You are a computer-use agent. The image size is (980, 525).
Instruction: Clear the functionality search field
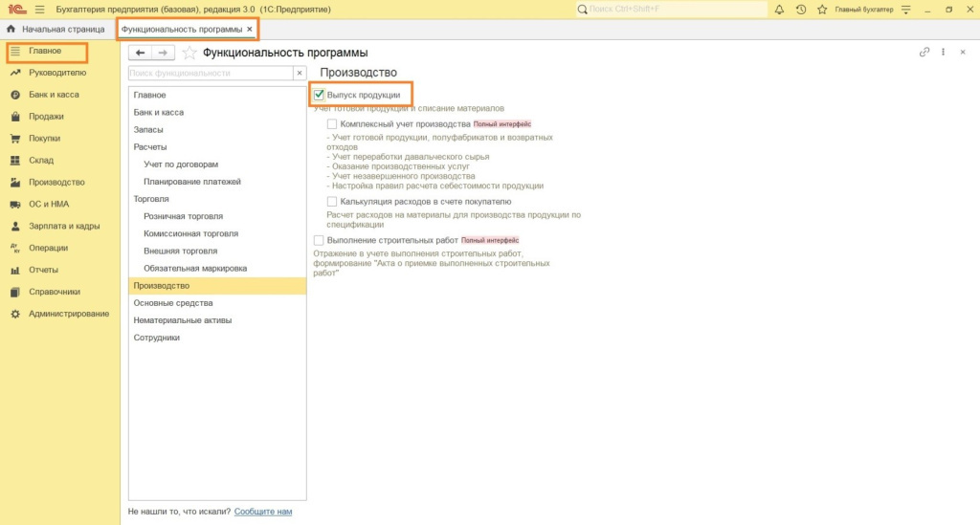click(299, 73)
